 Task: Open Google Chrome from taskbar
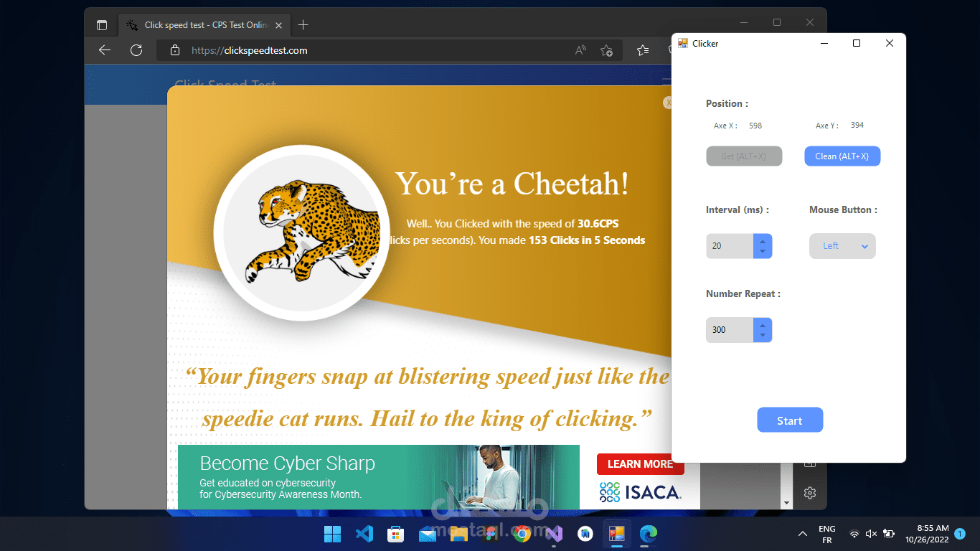[522, 534]
